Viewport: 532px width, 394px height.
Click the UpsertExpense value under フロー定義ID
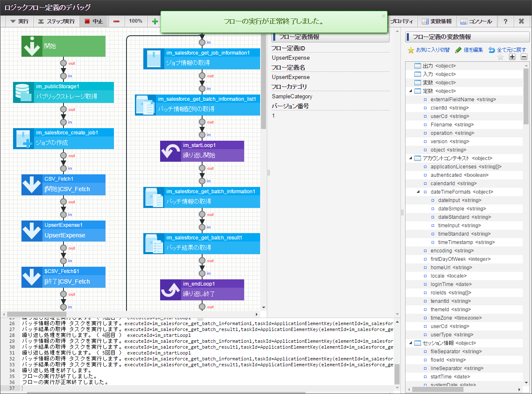point(291,58)
